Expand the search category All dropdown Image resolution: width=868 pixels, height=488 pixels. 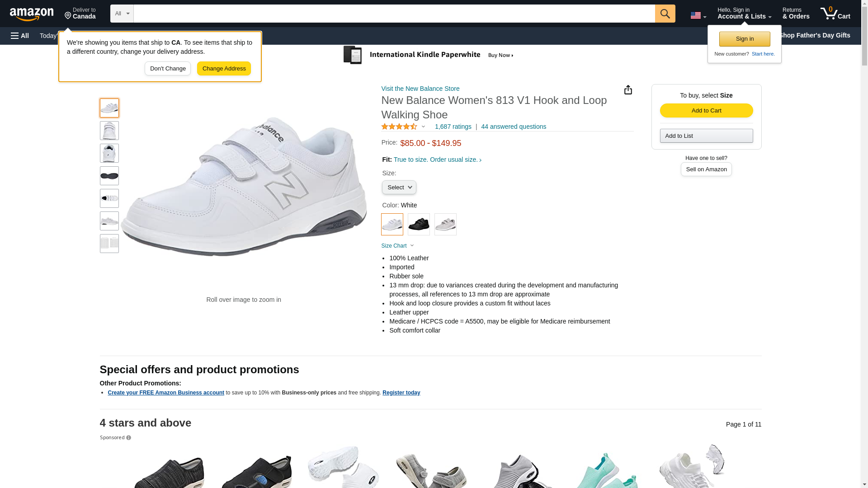[122, 14]
